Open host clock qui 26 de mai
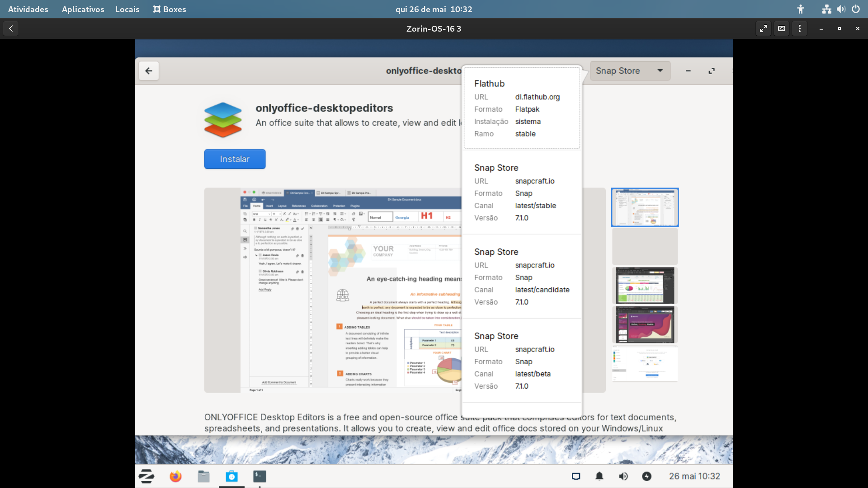868x488 pixels. point(434,9)
